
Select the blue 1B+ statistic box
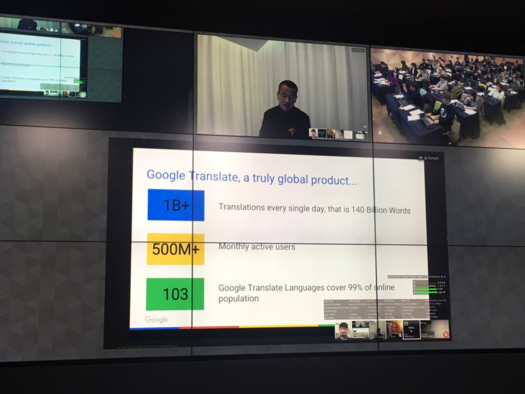click(x=176, y=205)
